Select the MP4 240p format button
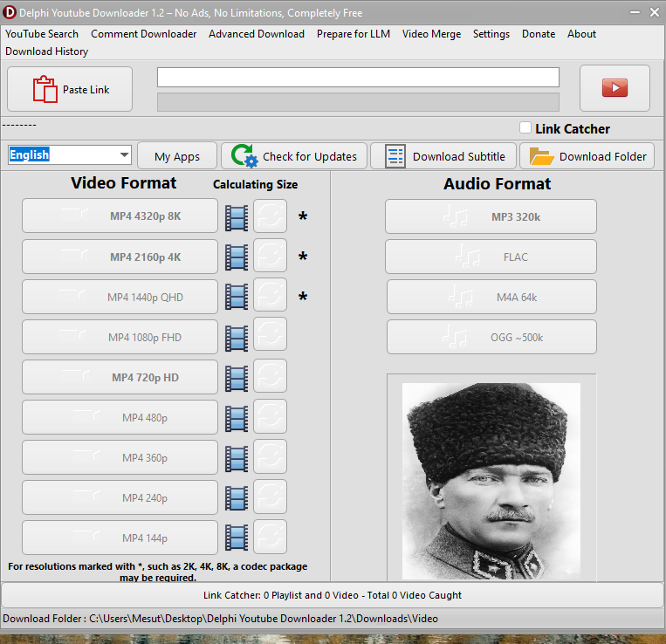Image resolution: width=666 pixels, height=644 pixels. (120, 497)
